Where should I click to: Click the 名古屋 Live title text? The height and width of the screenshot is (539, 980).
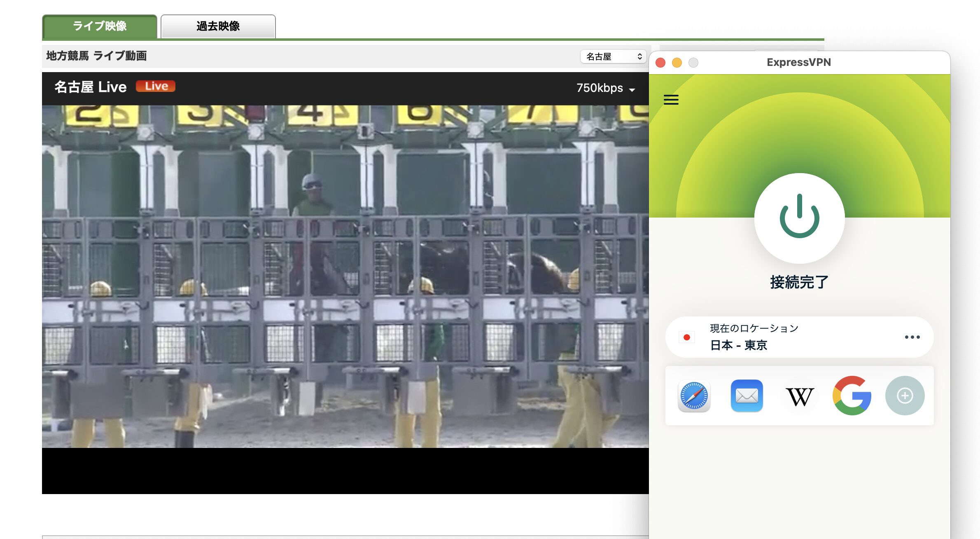[91, 87]
